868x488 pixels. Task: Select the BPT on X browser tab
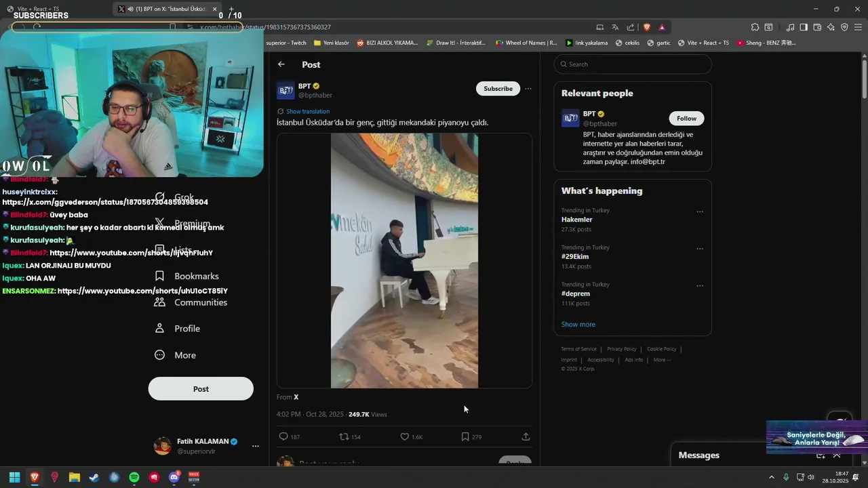(167, 9)
